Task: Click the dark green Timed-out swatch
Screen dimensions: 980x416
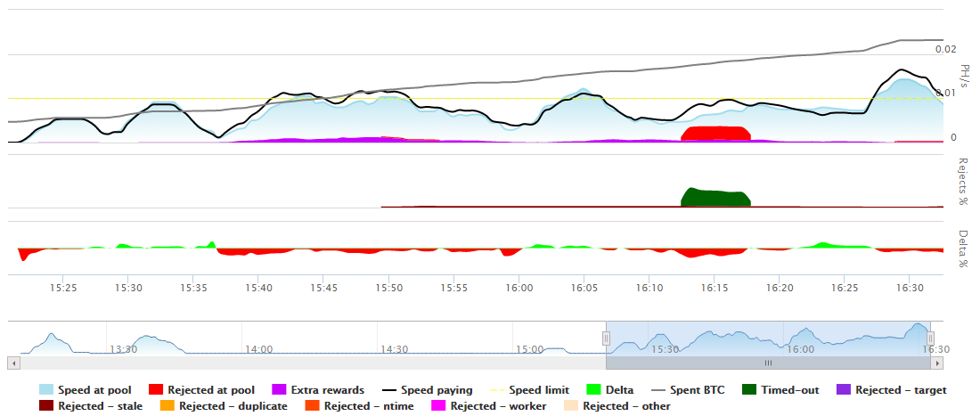Action: 749,390
